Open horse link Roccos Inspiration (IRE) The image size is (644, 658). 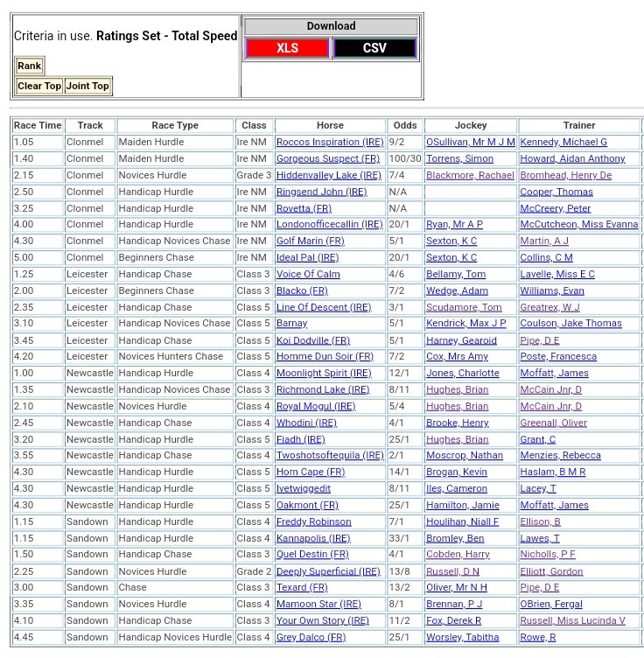coord(330,142)
